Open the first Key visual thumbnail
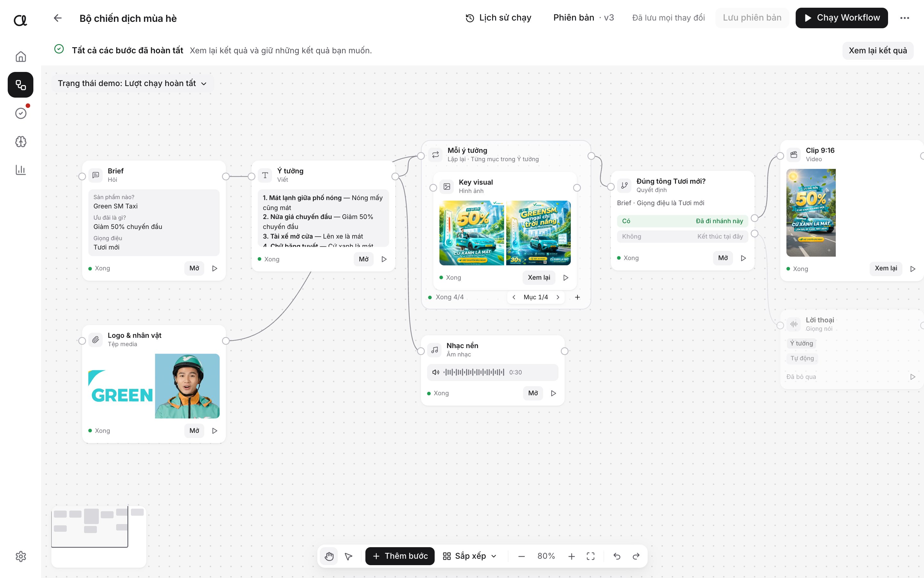This screenshot has height=578, width=924. pos(472,233)
